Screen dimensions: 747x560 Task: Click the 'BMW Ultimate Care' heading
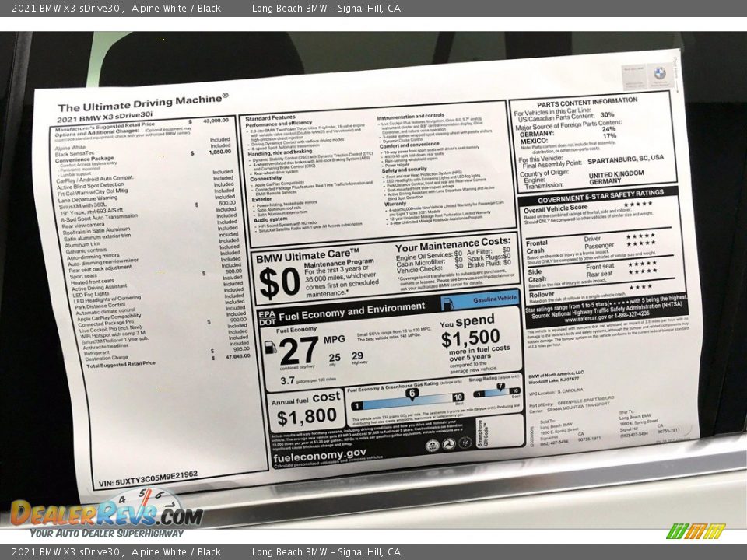[307, 256]
